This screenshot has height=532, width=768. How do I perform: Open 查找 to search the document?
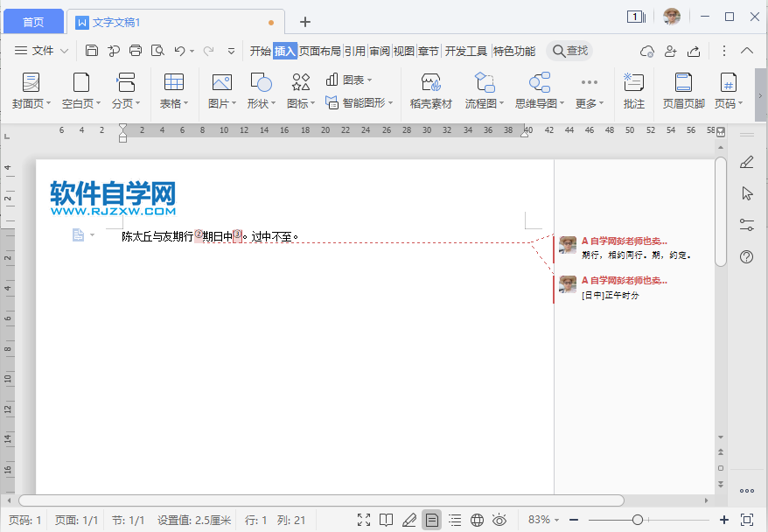569,51
